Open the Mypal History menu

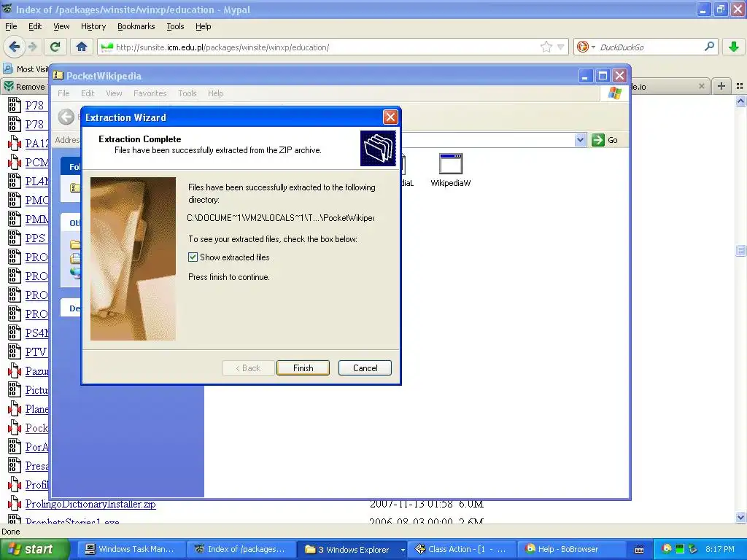point(93,26)
